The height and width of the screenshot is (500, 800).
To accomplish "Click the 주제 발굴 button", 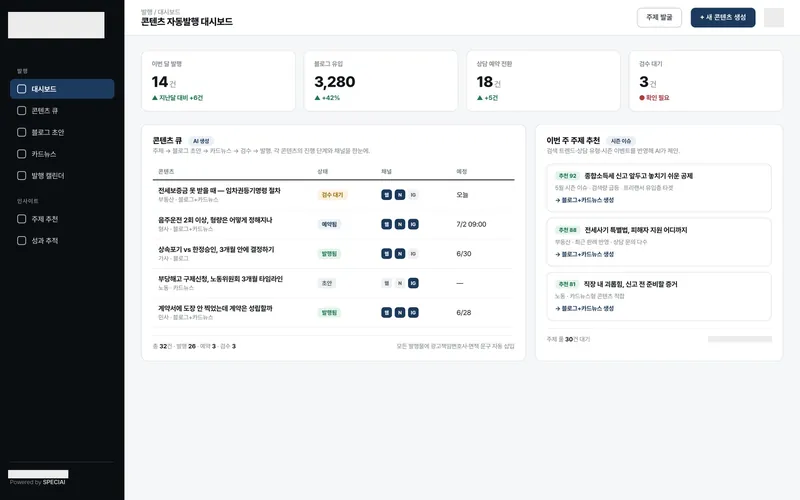I will pos(659,17).
